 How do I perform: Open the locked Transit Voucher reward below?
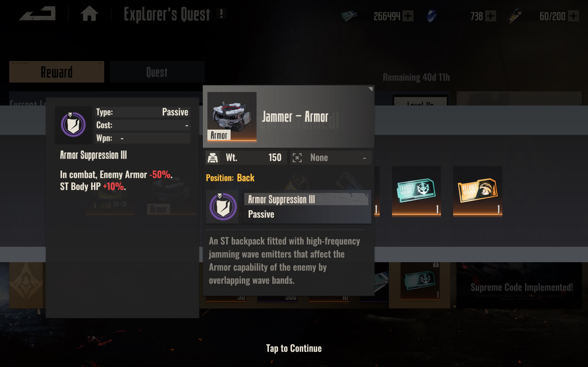[420, 282]
